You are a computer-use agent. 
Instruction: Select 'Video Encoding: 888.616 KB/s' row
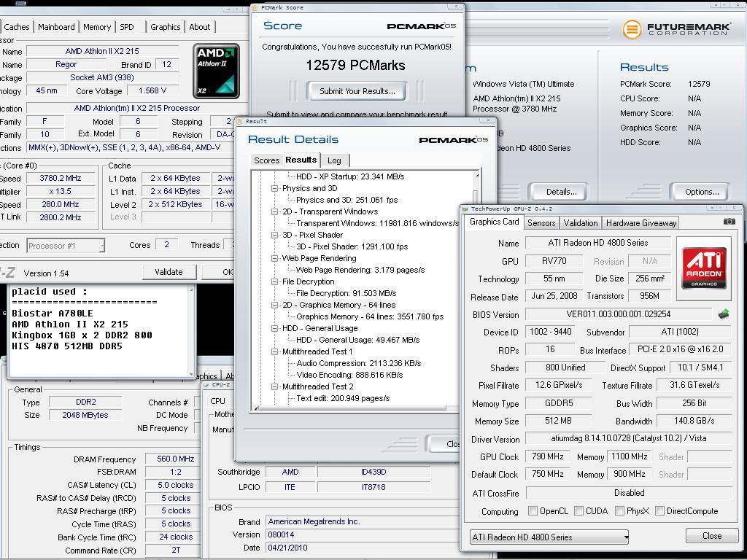[x=349, y=375]
